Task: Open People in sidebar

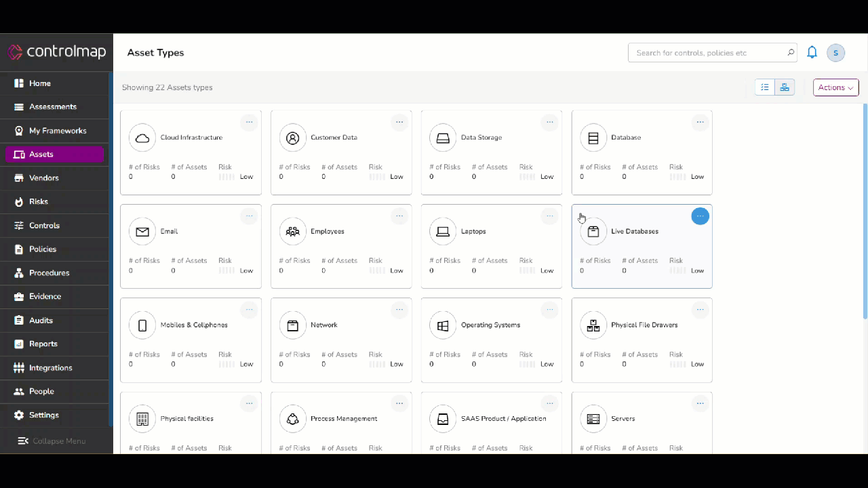Action: pyautogui.click(x=54, y=392)
